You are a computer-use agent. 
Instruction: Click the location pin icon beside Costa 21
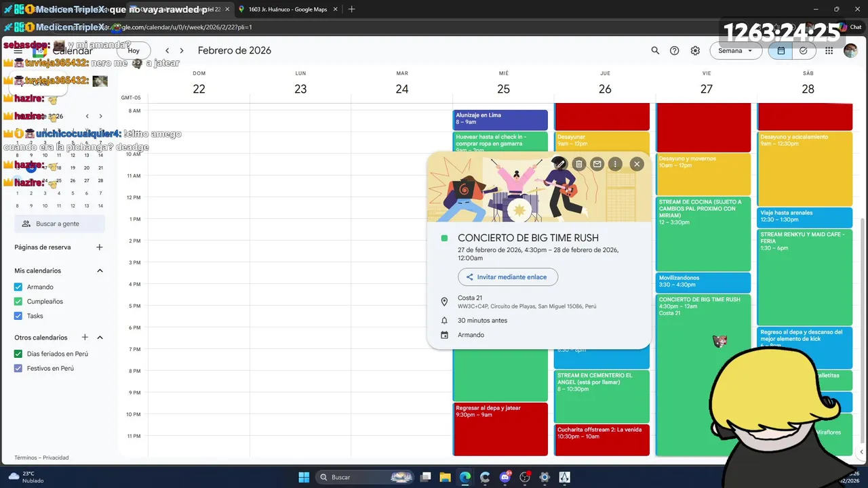[444, 302]
